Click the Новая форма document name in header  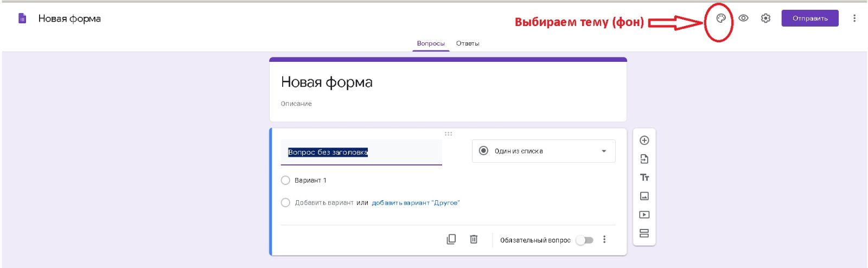[69, 18]
